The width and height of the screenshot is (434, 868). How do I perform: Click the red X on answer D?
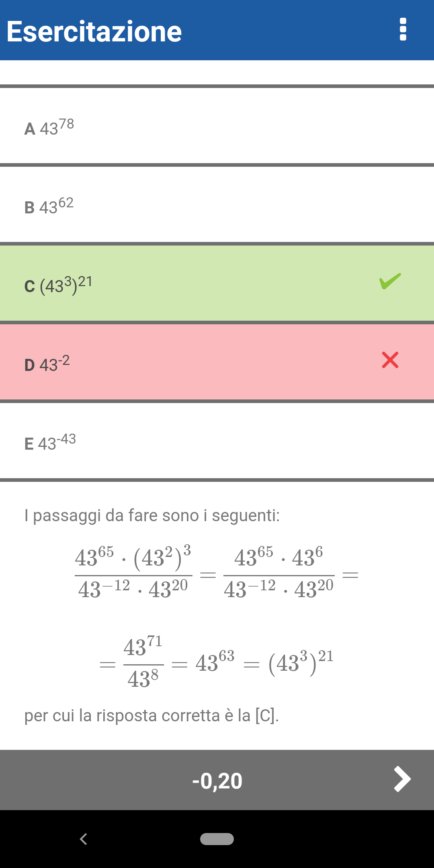(390, 360)
